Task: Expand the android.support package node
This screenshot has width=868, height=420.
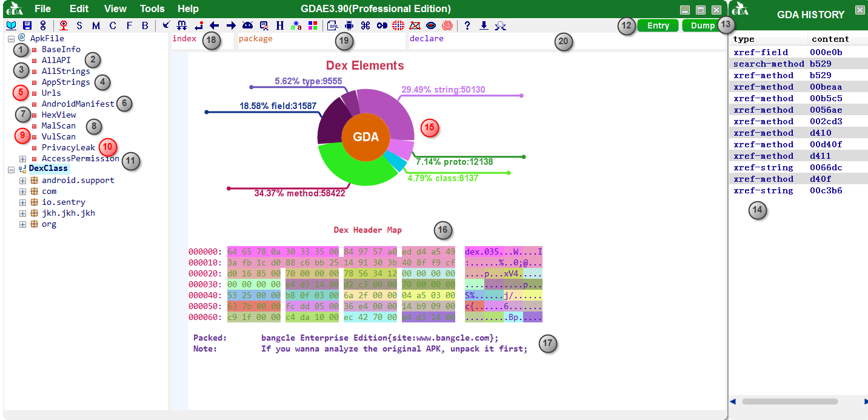Action: [x=22, y=181]
